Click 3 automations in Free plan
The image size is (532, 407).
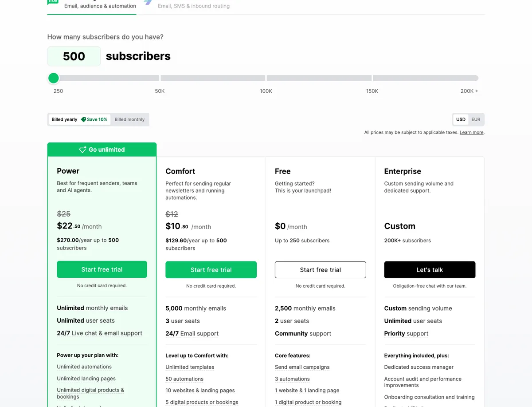point(292,379)
